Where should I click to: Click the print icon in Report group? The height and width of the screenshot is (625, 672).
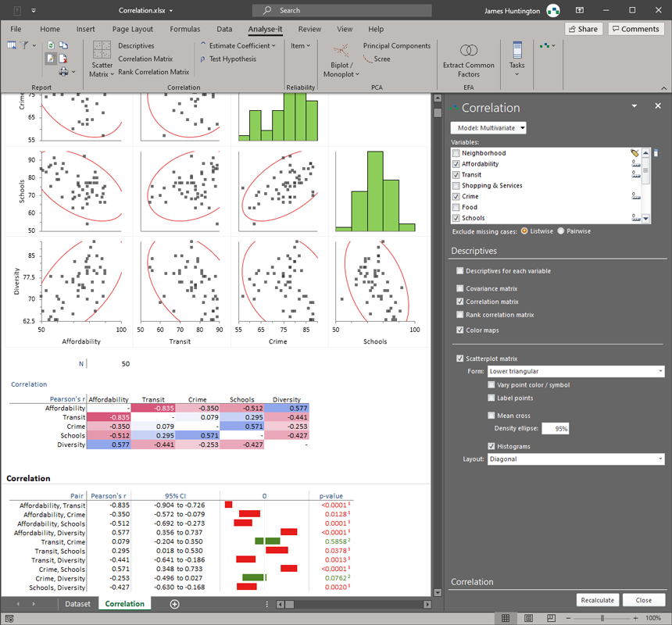(x=63, y=72)
